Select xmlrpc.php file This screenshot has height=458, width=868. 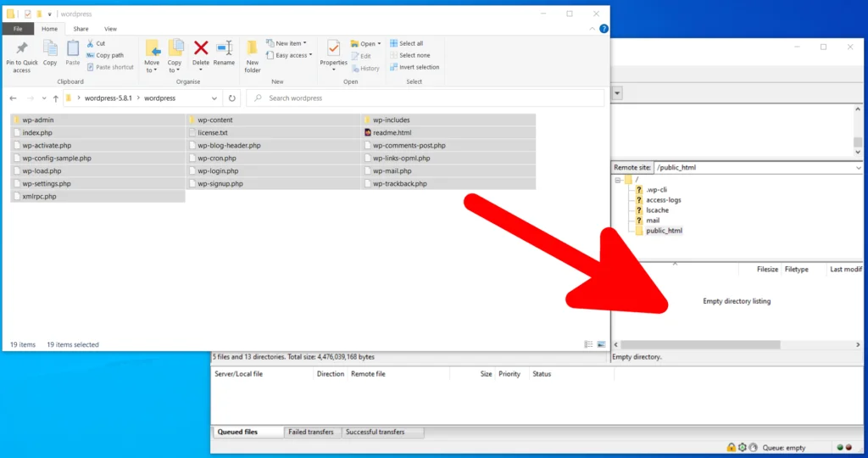[39, 197]
